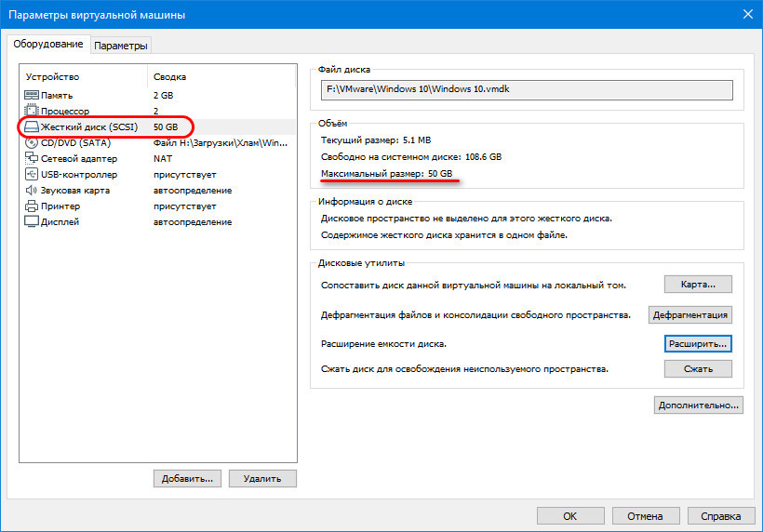Click the Дисплей monitor icon
Image resolution: width=763 pixels, height=532 pixels.
point(32,221)
